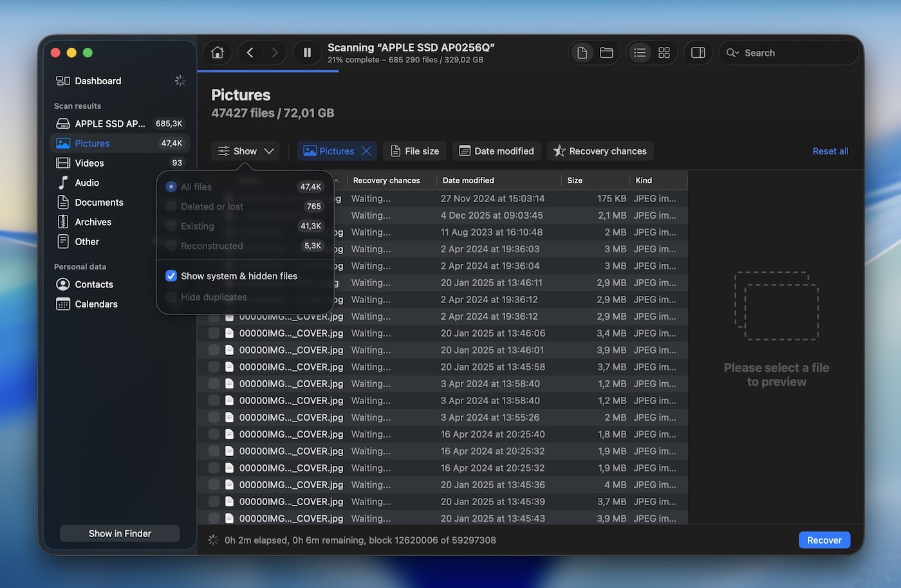Image resolution: width=901 pixels, height=588 pixels.
Task: Reset all filters with Reset all
Action: 830,151
